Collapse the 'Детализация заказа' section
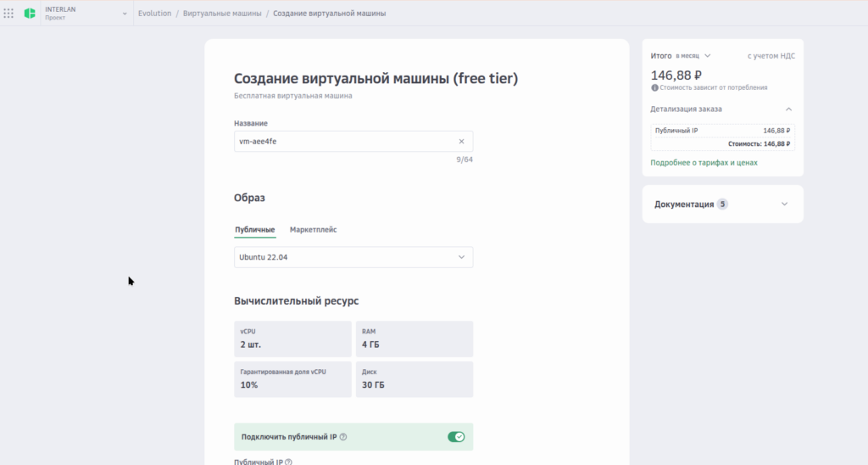This screenshot has width=868, height=465. coord(788,109)
